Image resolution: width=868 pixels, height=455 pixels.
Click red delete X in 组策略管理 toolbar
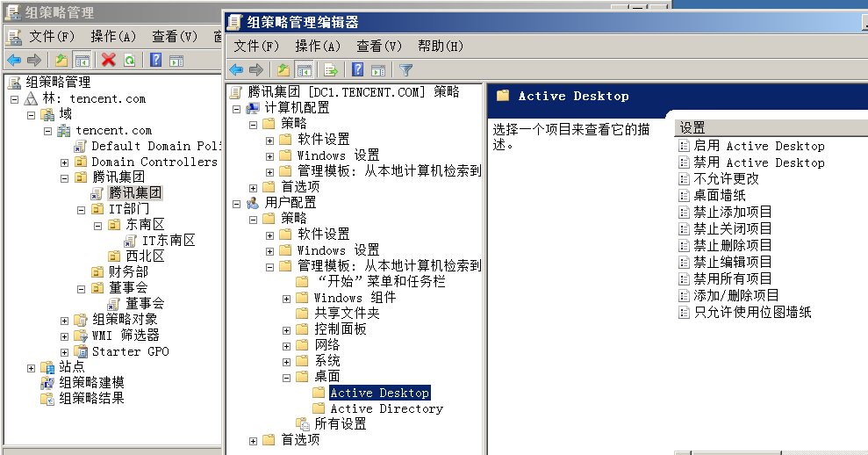[x=109, y=60]
